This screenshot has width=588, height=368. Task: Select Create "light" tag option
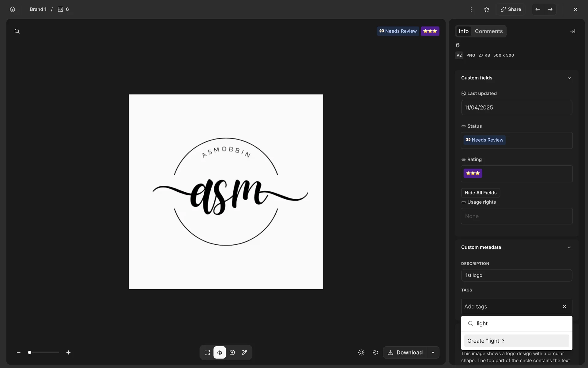(x=516, y=341)
